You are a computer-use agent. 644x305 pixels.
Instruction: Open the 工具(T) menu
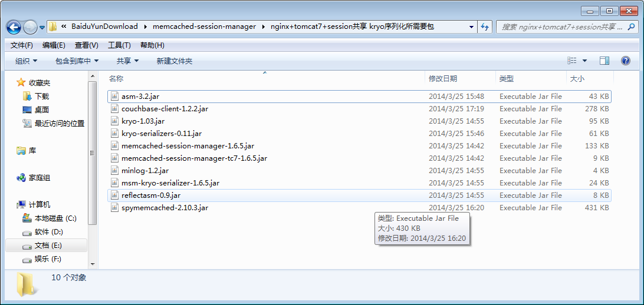[119, 45]
